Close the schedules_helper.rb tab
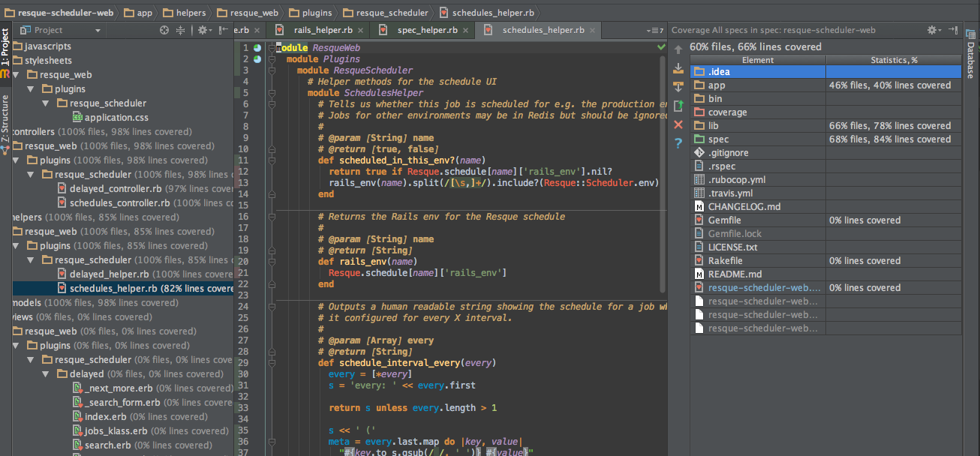 594,31
